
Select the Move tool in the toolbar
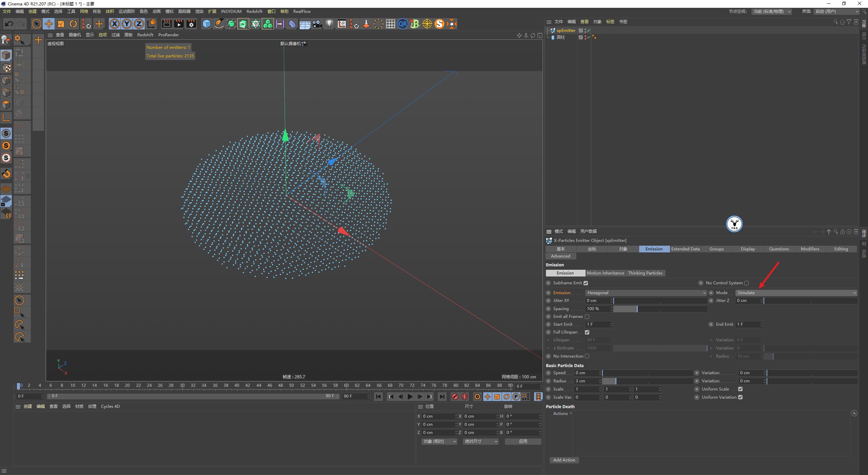tap(49, 24)
